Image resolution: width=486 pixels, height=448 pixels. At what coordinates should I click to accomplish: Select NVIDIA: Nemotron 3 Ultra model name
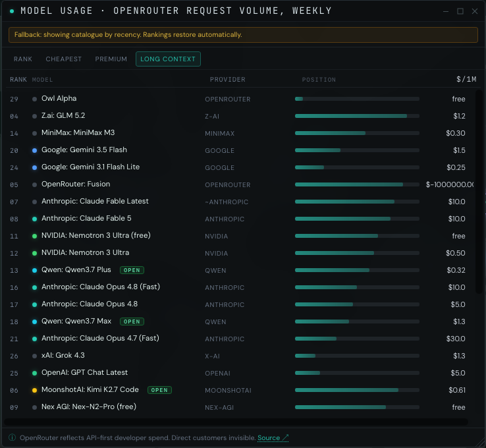(85, 252)
